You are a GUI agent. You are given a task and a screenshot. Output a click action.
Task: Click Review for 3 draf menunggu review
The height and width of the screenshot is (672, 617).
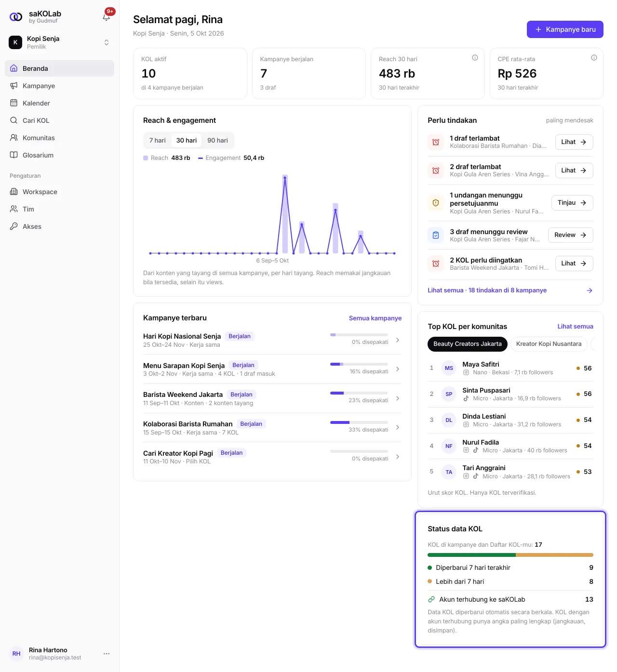coord(571,235)
